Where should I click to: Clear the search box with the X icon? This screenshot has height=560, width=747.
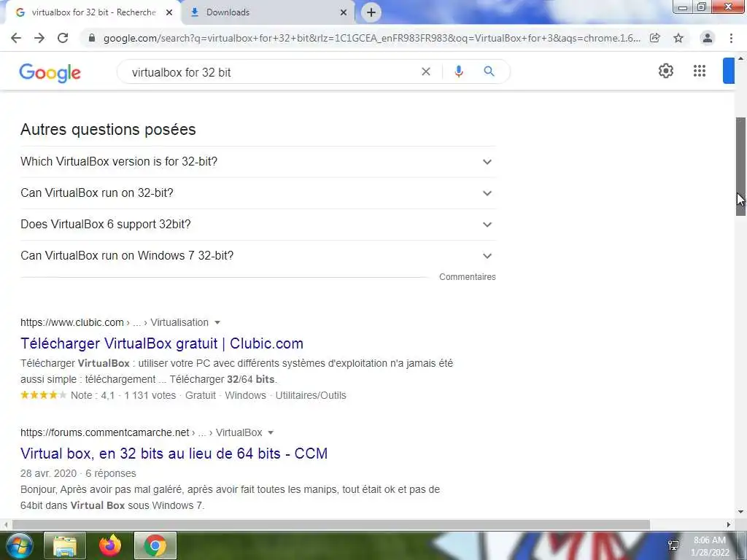(426, 71)
